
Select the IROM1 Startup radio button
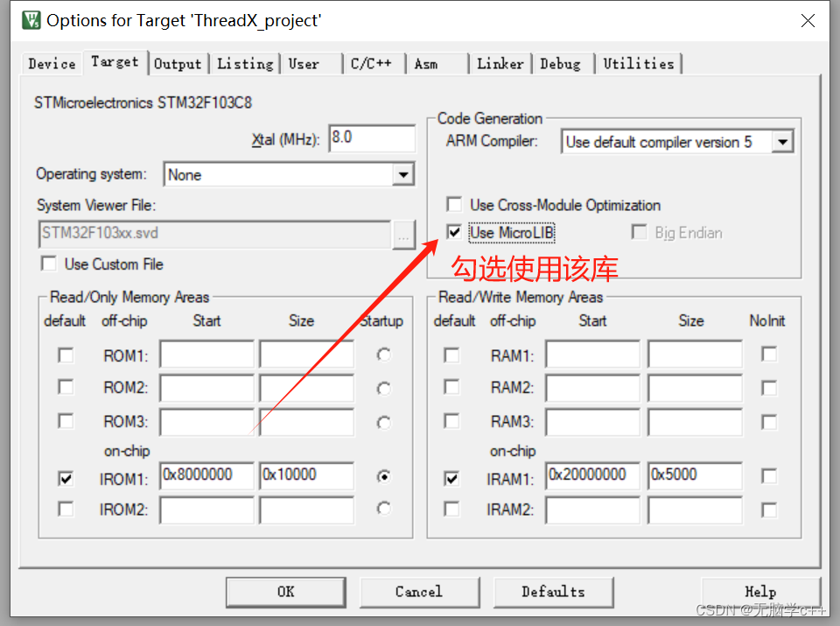tap(383, 476)
